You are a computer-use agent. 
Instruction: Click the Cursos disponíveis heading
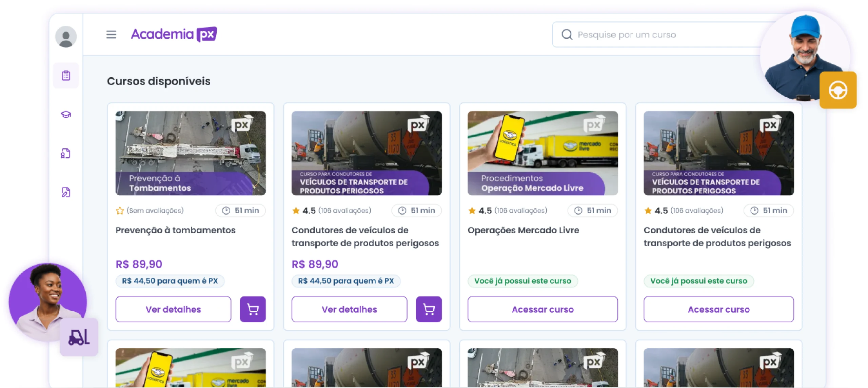coord(159,81)
